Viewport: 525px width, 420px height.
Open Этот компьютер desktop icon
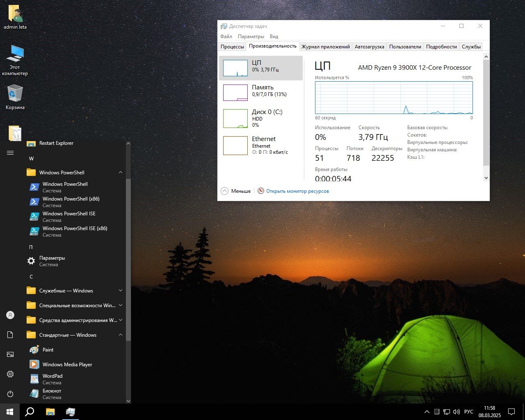15,60
